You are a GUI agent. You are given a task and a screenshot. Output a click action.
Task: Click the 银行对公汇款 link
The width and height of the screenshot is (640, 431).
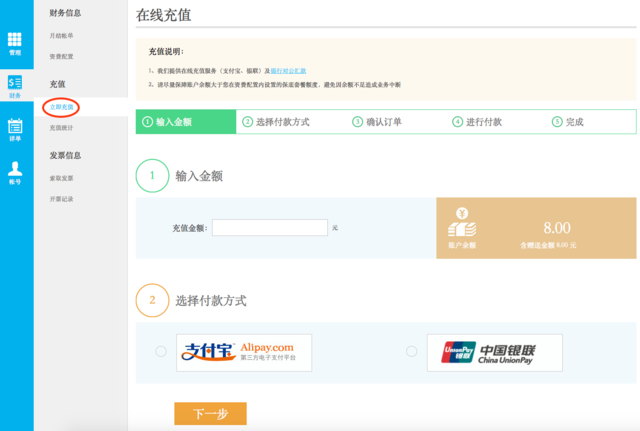[288, 71]
